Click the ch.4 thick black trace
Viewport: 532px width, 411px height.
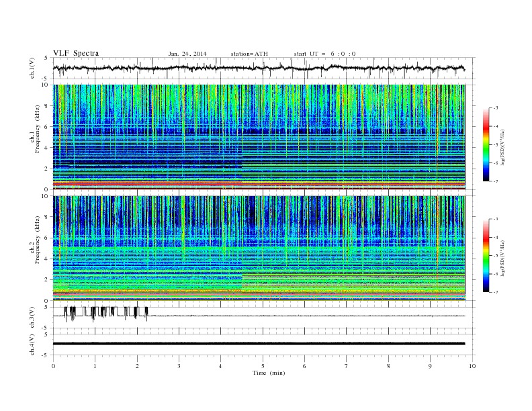pos(259,344)
